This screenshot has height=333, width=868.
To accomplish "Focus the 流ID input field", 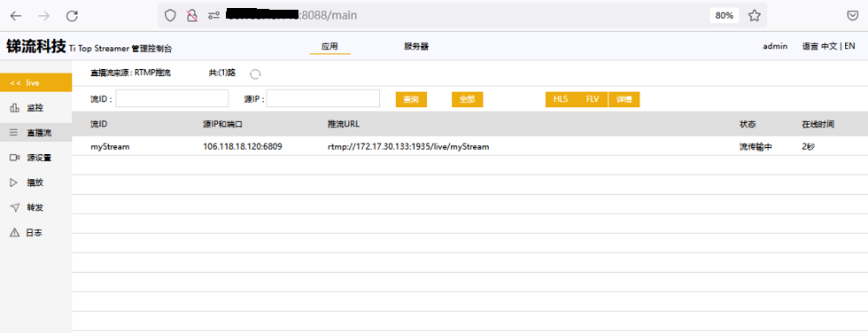I will pos(172,98).
